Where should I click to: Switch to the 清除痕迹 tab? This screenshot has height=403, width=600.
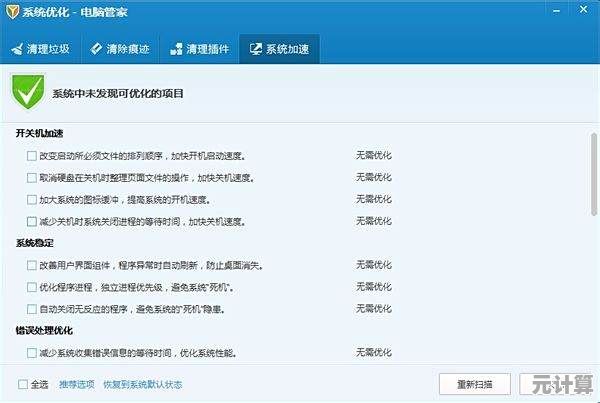(122, 49)
